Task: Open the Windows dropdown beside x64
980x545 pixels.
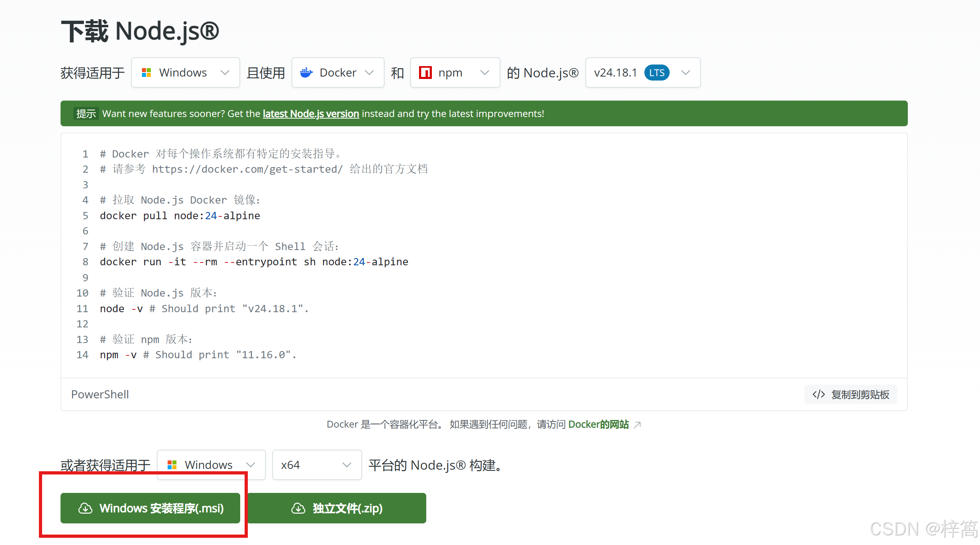Action: click(x=211, y=465)
